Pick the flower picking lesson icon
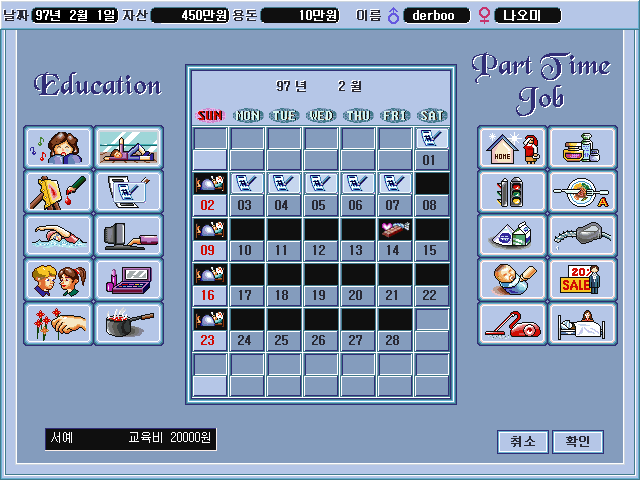Image resolution: width=640 pixels, height=480 pixels. [58, 323]
